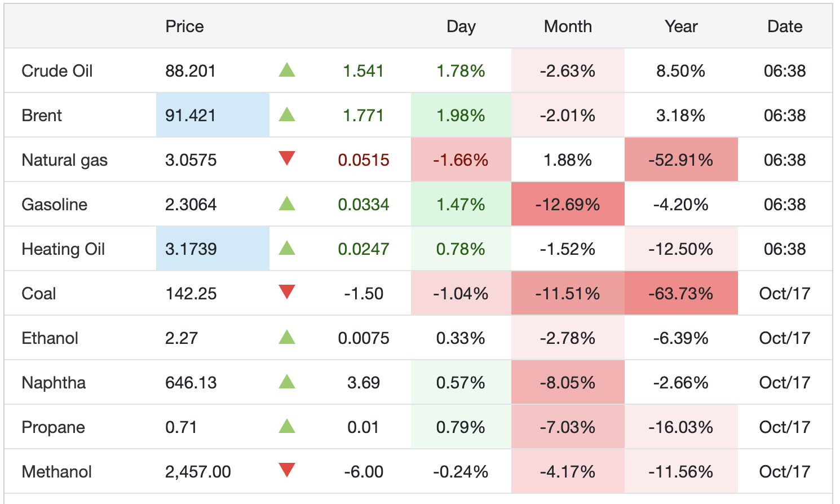
Task: Select Gasoline price 2.3064
Action: [191, 205]
